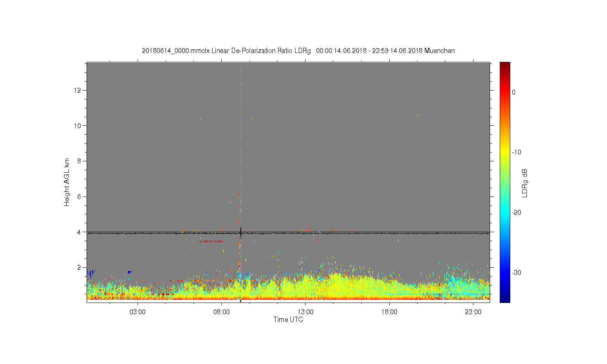607x364 pixels.
Task: Click the plot title text starting with 20180614_0000.mmclx
Action: (x=298, y=51)
